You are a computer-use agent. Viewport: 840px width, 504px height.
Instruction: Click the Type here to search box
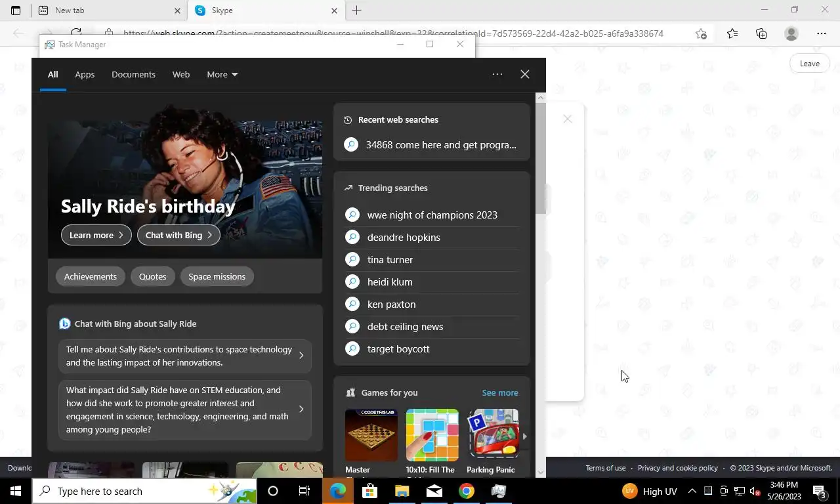point(144,491)
